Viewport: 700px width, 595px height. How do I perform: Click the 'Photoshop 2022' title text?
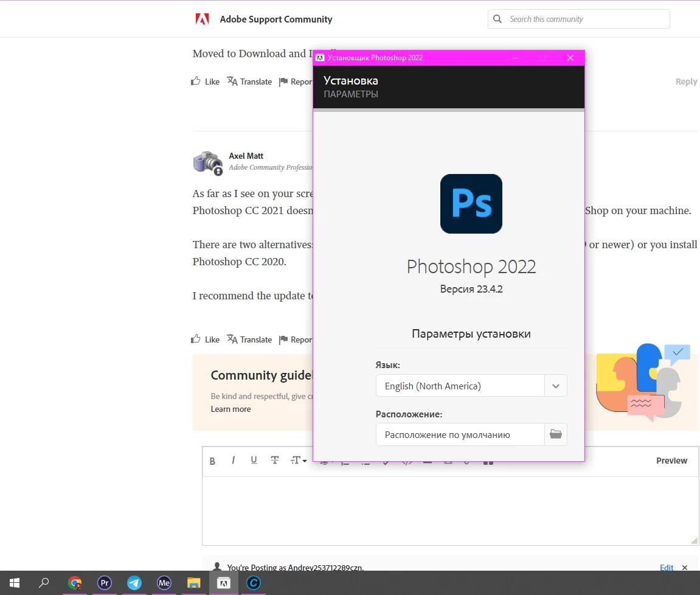(x=471, y=266)
